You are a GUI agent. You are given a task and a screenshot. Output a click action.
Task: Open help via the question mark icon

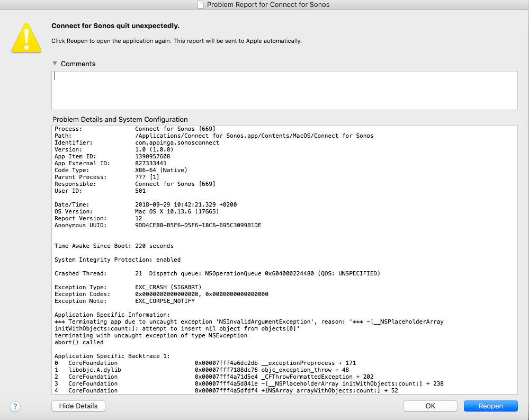point(15,406)
